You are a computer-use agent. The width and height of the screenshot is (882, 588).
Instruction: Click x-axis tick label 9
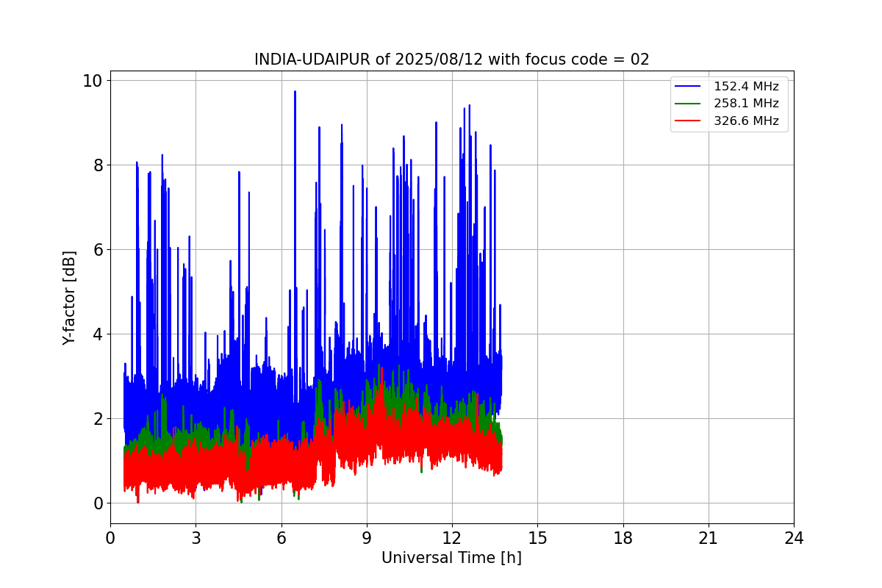coord(366,539)
